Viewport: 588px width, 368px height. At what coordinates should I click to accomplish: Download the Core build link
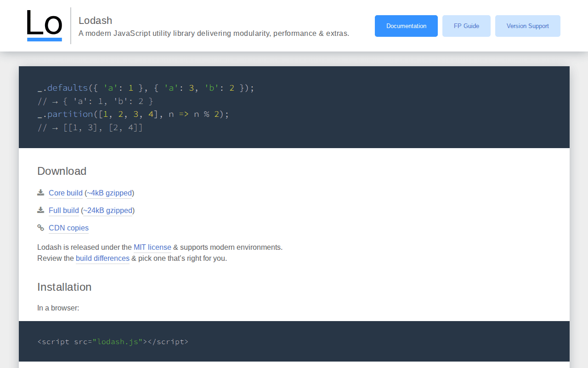coord(66,193)
